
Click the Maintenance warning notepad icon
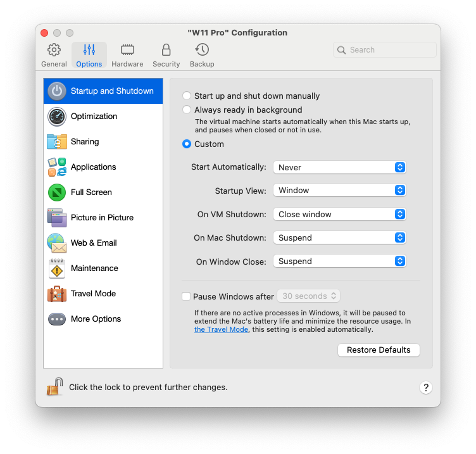click(x=57, y=268)
